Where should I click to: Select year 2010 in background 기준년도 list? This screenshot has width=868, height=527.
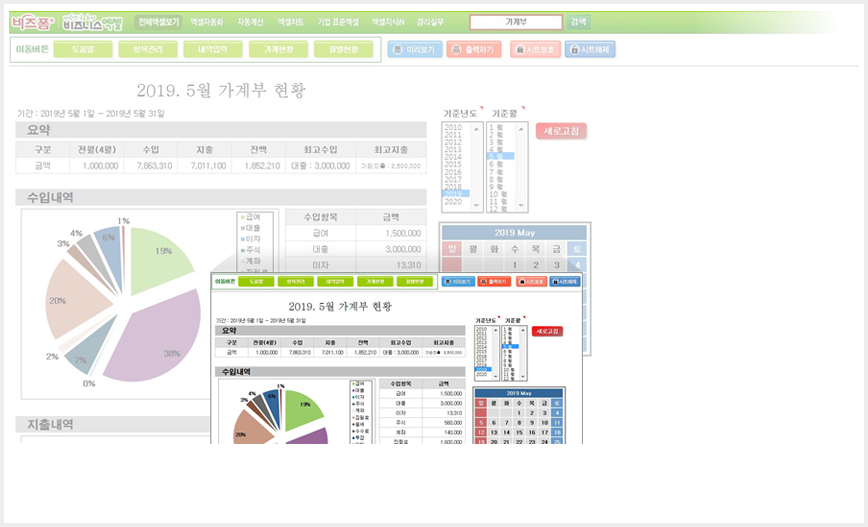tap(455, 127)
